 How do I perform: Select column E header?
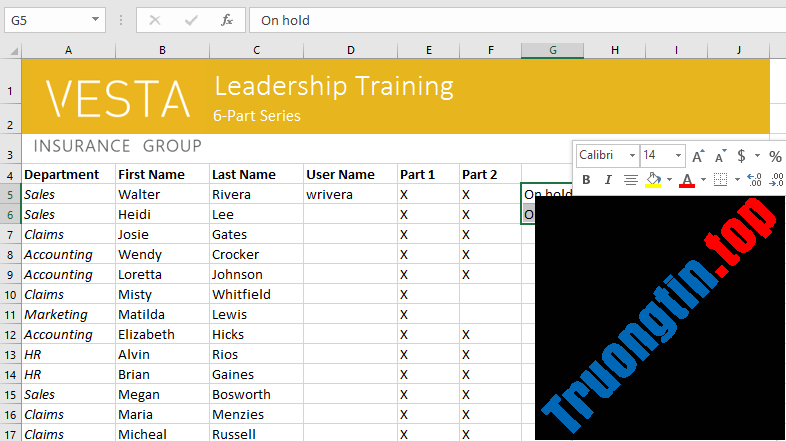429,50
